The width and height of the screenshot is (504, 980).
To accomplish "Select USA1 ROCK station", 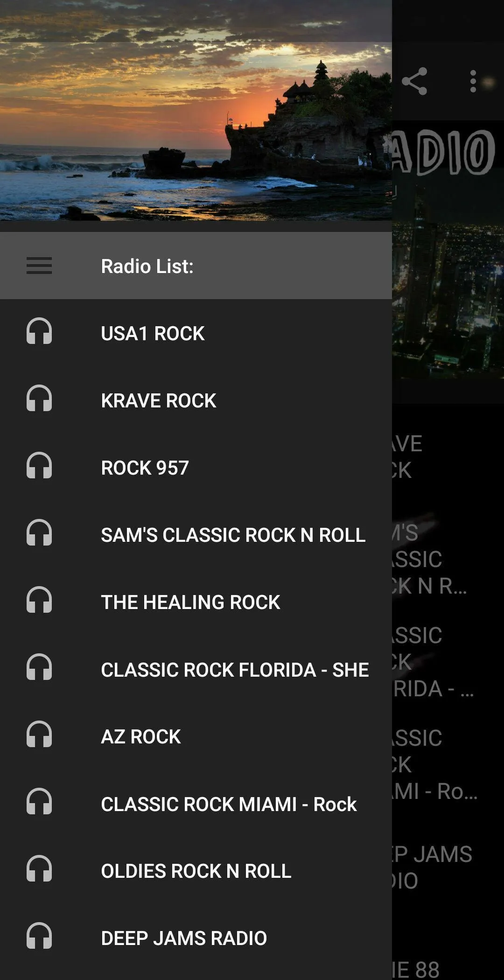I will [196, 333].
